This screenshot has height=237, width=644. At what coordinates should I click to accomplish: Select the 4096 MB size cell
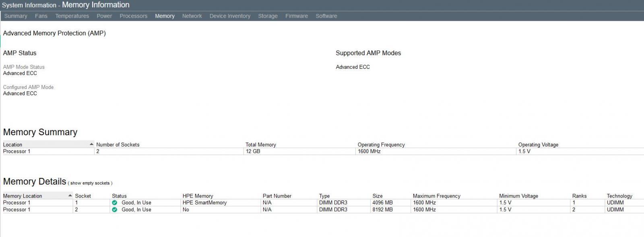[382, 203]
